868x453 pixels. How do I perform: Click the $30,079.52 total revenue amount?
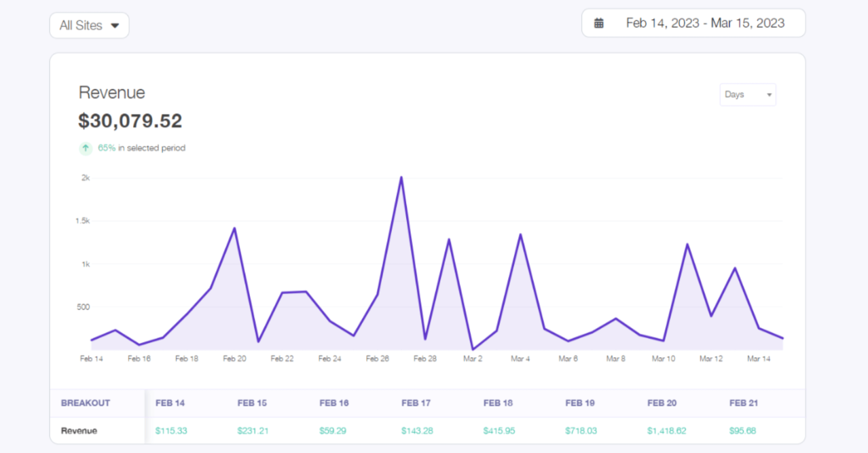(130, 121)
